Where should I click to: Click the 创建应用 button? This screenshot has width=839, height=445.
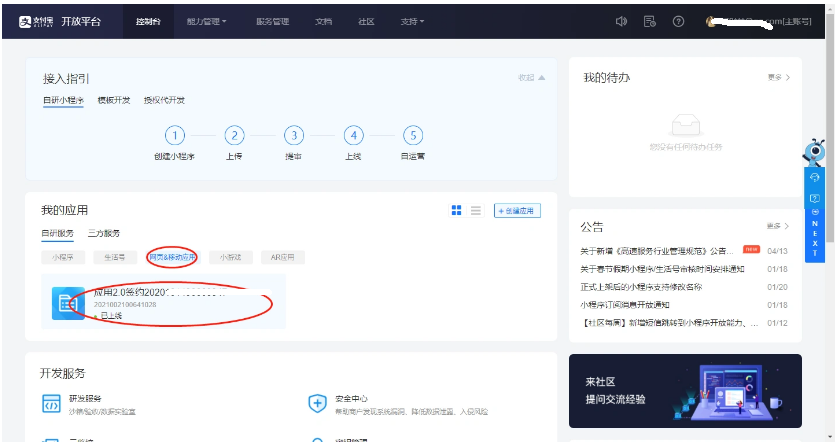click(517, 210)
